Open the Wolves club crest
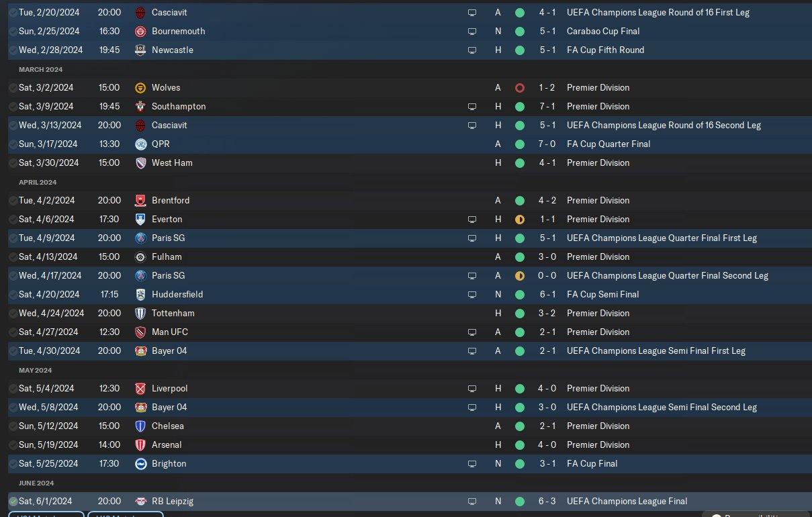The height and width of the screenshot is (517, 812). (140, 87)
